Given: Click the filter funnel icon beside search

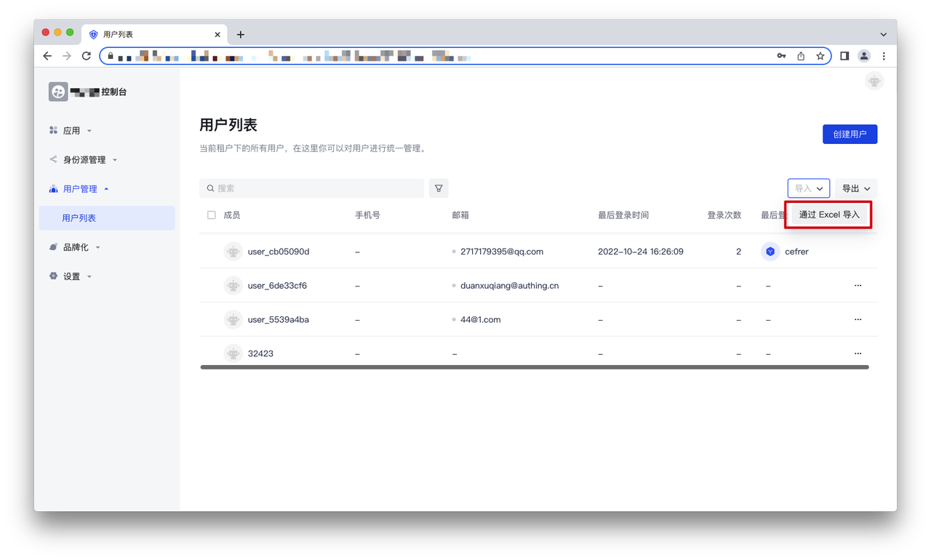Looking at the screenshot, I should [439, 188].
